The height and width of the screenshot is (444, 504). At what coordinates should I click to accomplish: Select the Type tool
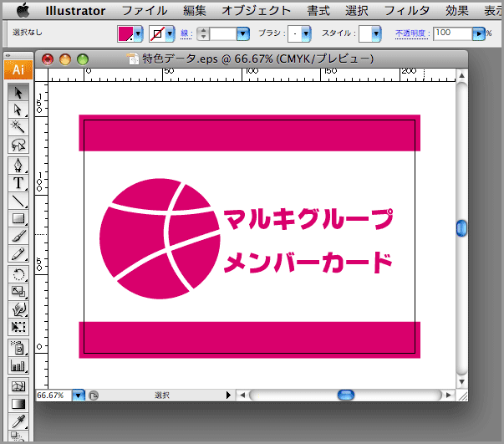coord(18,182)
